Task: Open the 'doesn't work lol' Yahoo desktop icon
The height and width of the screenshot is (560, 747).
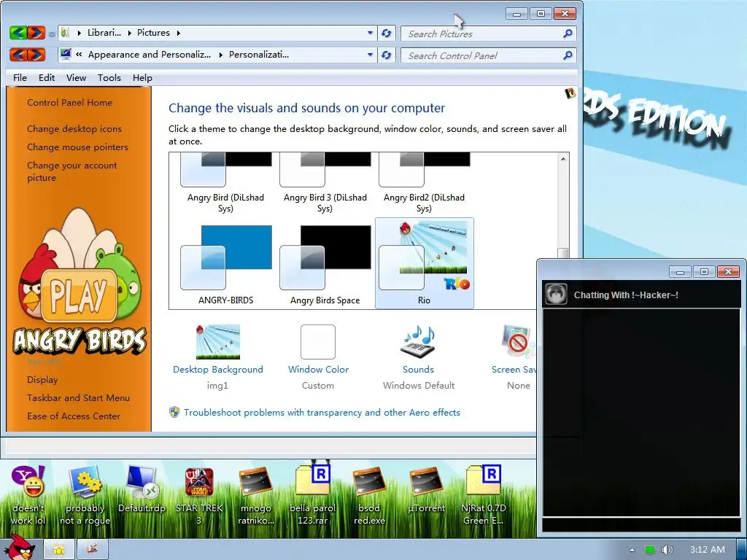Action: coord(28,481)
